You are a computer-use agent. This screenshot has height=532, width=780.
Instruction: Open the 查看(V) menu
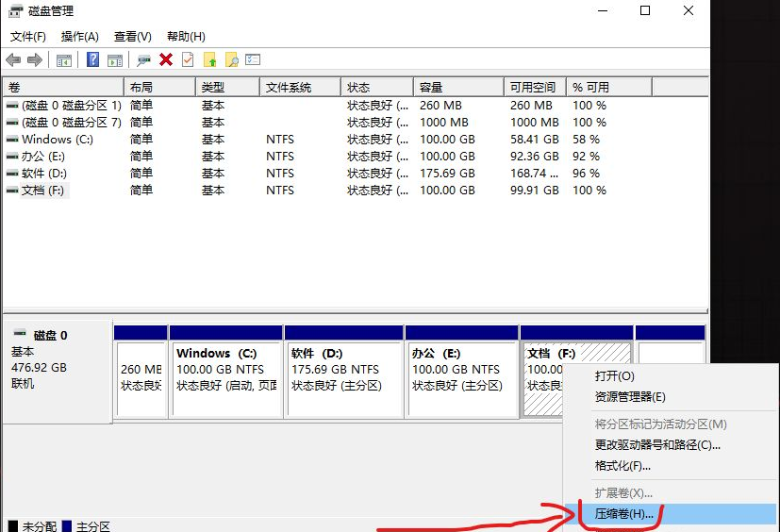click(132, 37)
